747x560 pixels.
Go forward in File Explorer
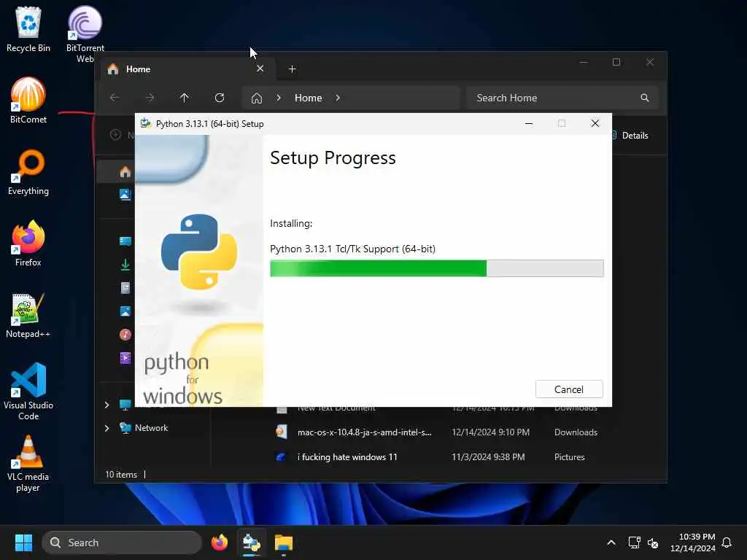(150, 98)
